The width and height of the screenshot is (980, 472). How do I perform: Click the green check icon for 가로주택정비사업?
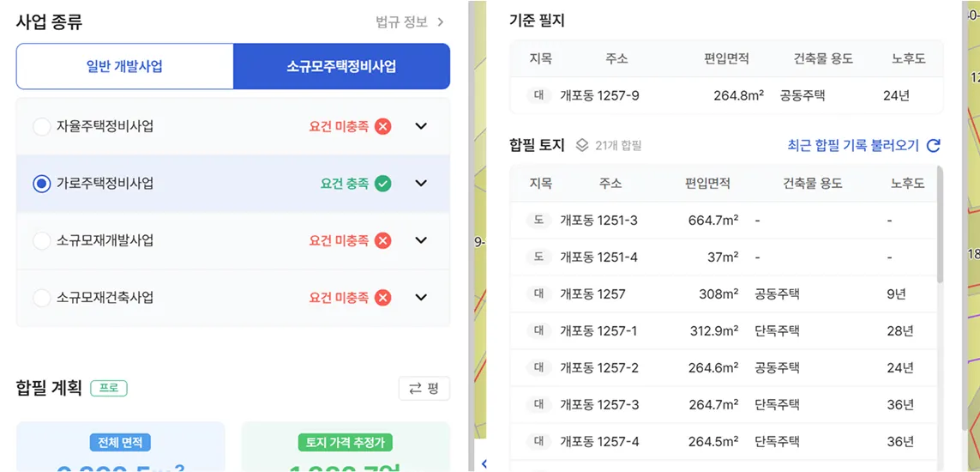[x=383, y=183]
